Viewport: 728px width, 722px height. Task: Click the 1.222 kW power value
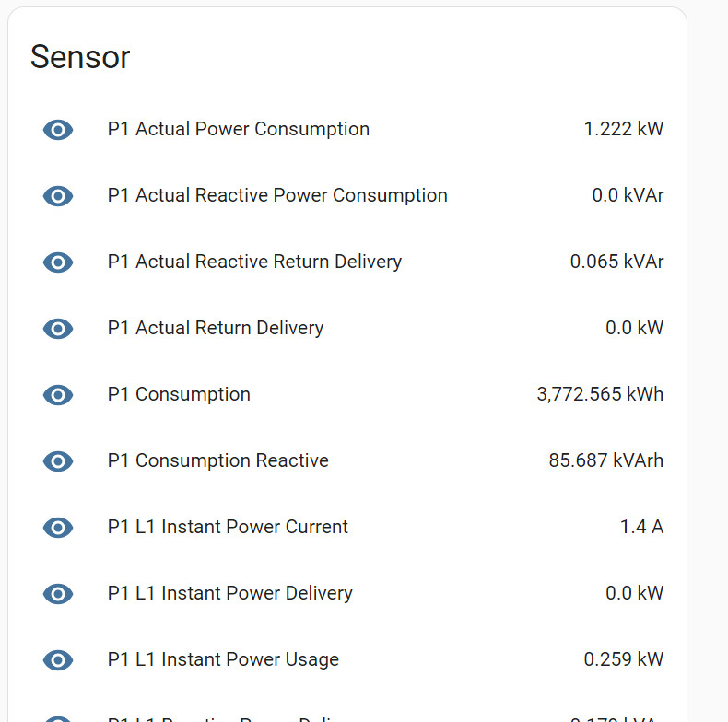pyautogui.click(x=623, y=130)
